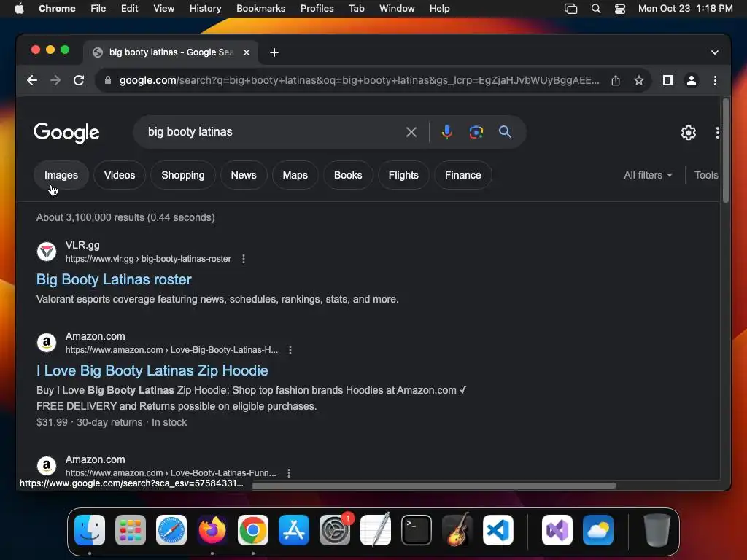Viewport: 747px width, 560px height.
Task: Start voice search with microphone
Action: point(446,132)
